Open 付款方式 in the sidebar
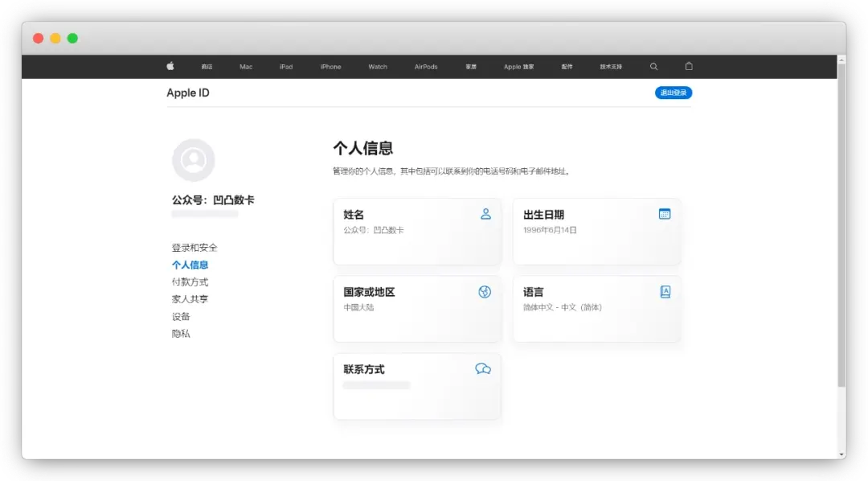 pos(190,282)
